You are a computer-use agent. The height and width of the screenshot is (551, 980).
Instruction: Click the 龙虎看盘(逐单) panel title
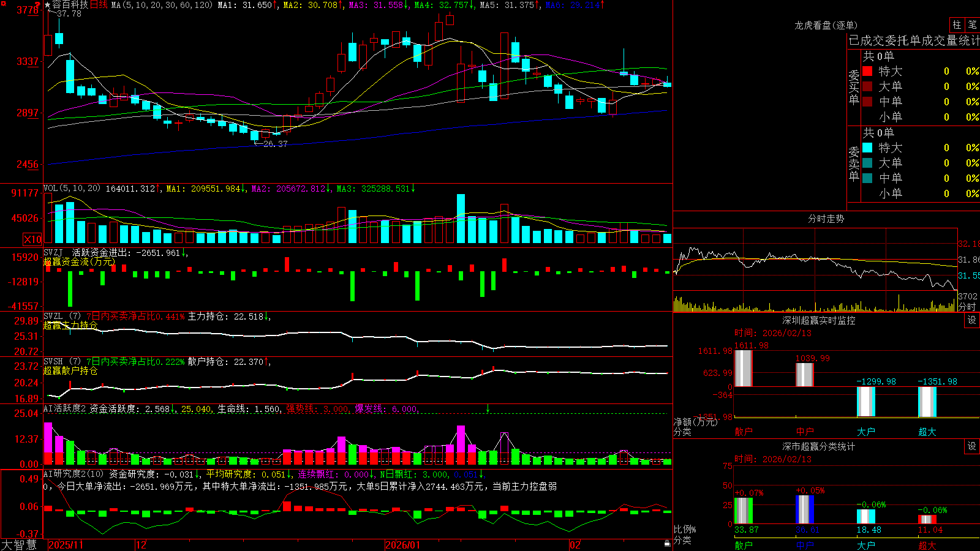(x=826, y=25)
